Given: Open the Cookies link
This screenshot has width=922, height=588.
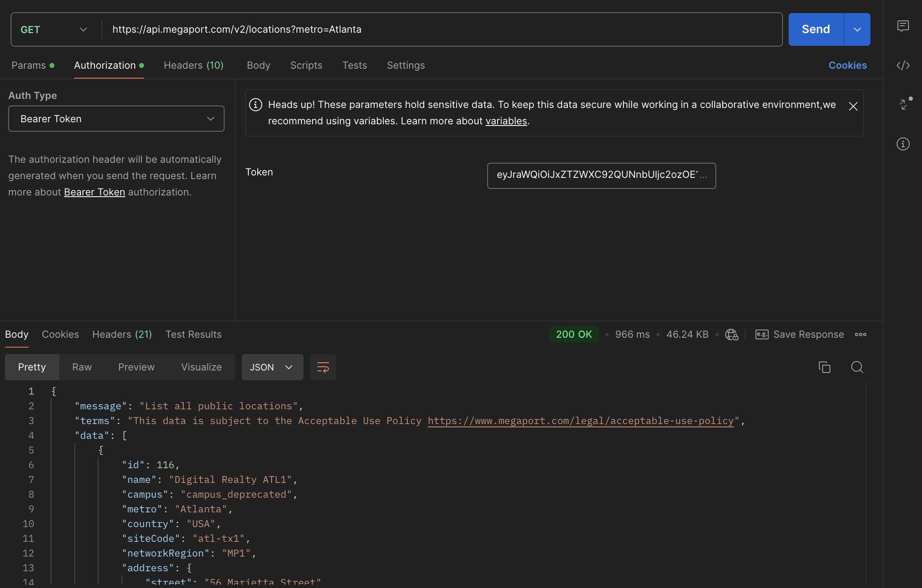Looking at the screenshot, I should click(848, 65).
